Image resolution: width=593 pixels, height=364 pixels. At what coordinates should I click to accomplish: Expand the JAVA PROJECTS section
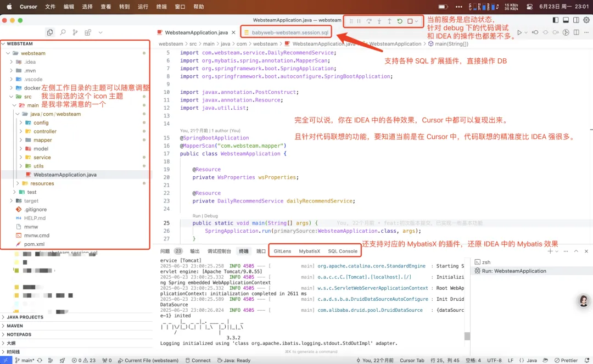tap(25, 317)
